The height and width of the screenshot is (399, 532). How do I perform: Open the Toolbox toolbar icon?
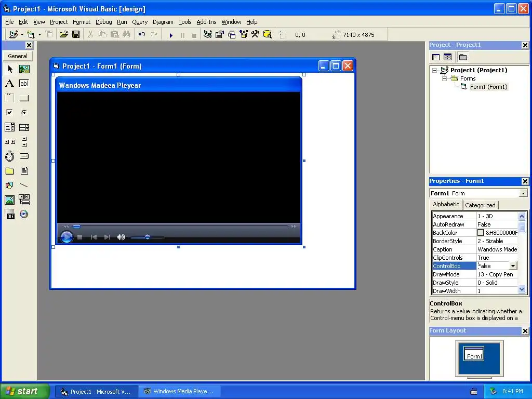click(x=256, y=35)
